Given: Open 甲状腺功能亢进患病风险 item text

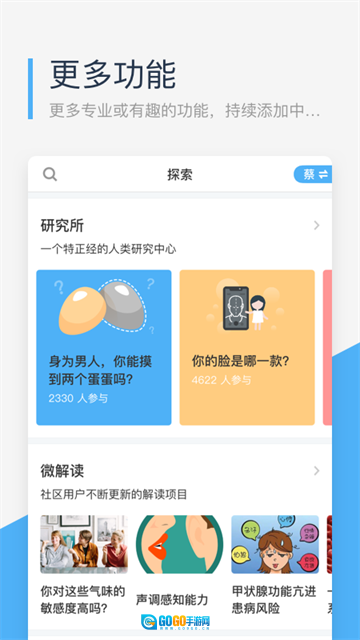Looking at the screenshot, I should (x=274, y=600).
